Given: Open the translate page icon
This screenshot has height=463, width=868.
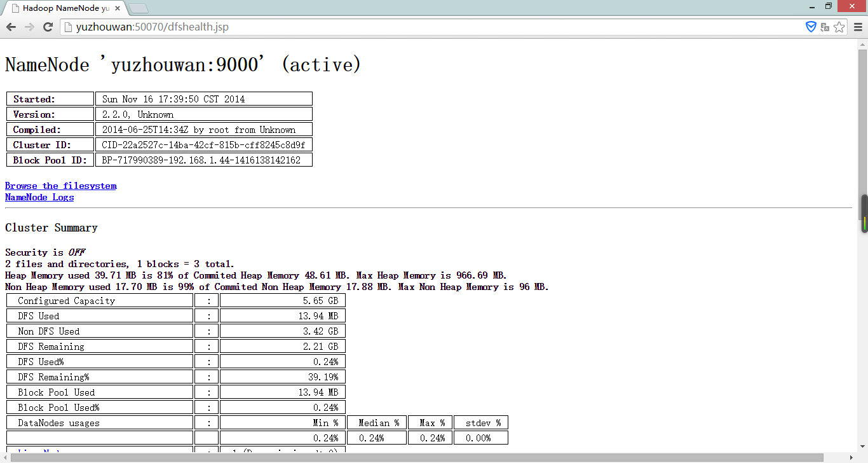Looking at the screenshot, I should [x=825, y=27].
